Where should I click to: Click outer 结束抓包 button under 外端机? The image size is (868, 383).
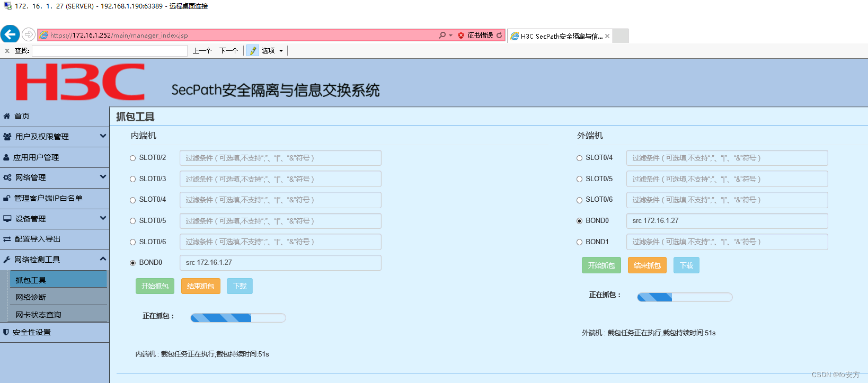pyautogui.click(x=647, y=265)
